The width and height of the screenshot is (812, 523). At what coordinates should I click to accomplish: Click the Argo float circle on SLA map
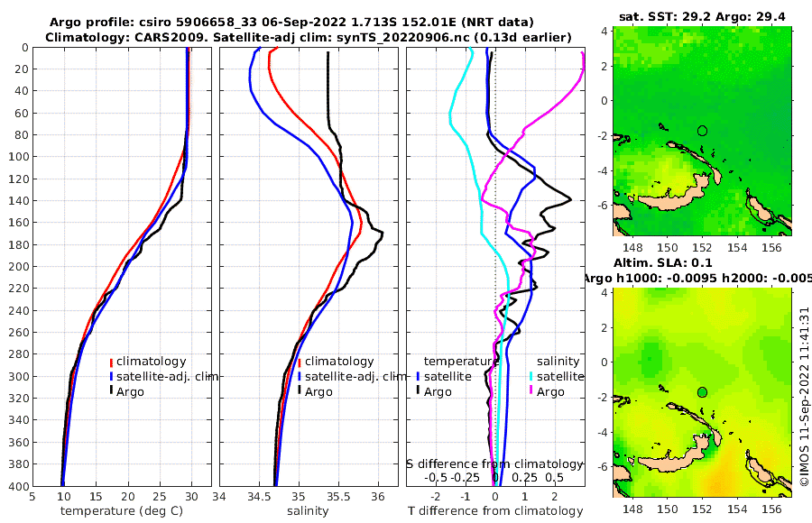[x=702, y=392]
